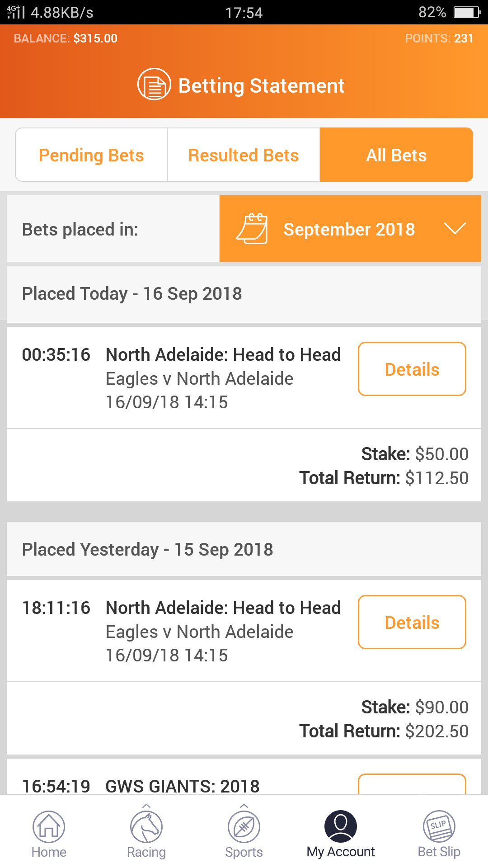This screenshot has height=868, width=488.
Task: Click the chevron arrow on month selector
Action: click(455, 228)
